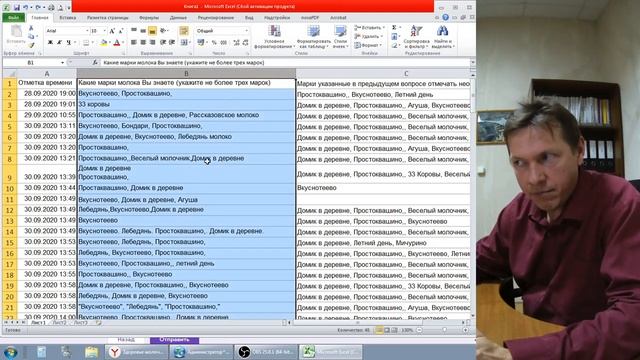
Task: Click Merge and Center icon
Action: (183, 42)
